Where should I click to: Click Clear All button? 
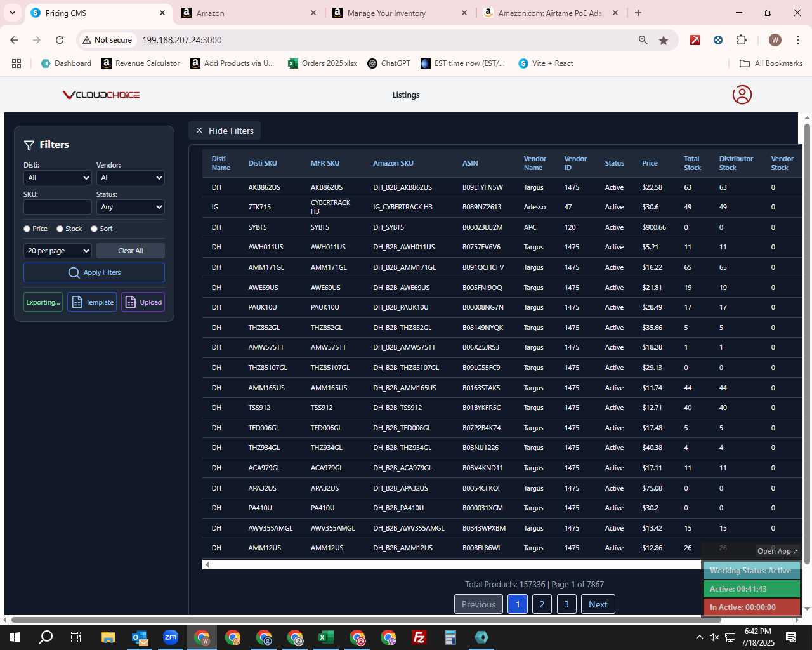(x=131, y=251)
